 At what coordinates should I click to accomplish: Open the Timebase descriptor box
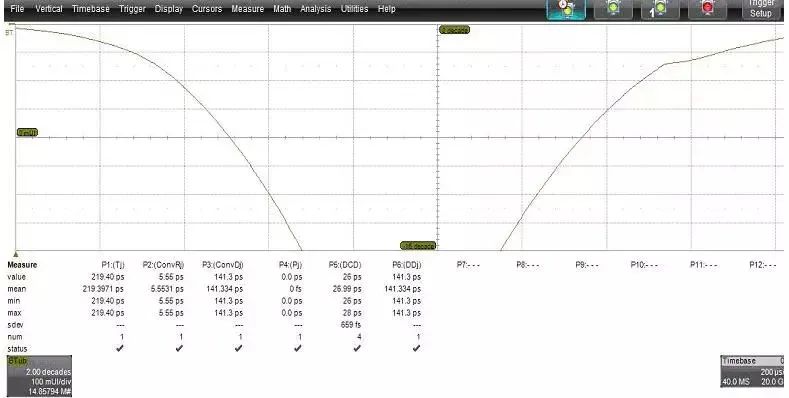[752, 371]
